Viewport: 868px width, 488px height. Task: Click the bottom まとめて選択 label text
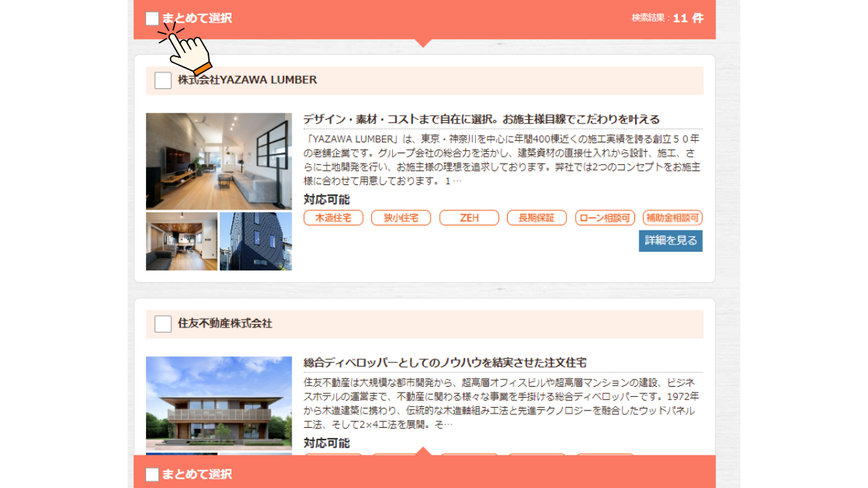click(x=197, y=475)
